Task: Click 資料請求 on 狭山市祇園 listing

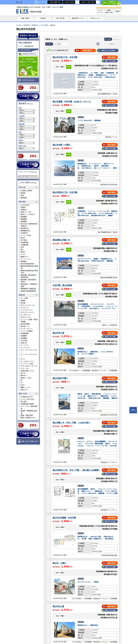Action: (110, 102)
